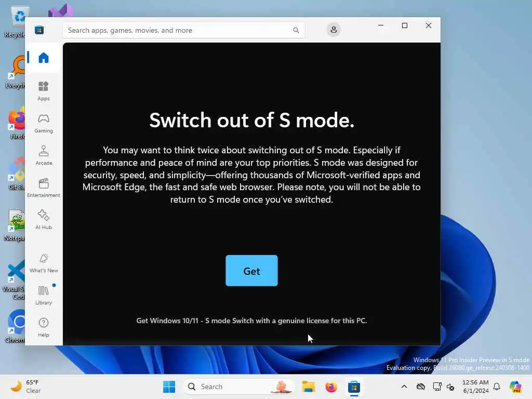532x399 pixels.
Task: Open Help in the Store sidebar
Action: (44, 327)
